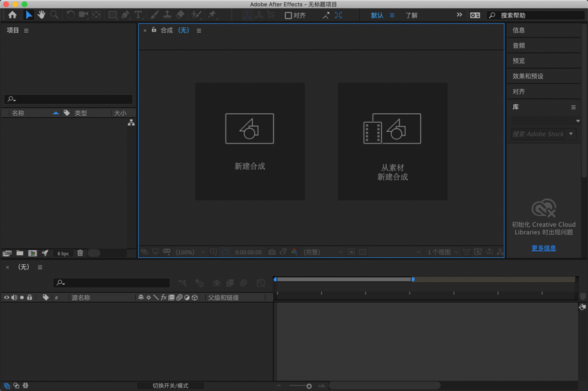Open the 库 panel menu

[x=573, y=108]
